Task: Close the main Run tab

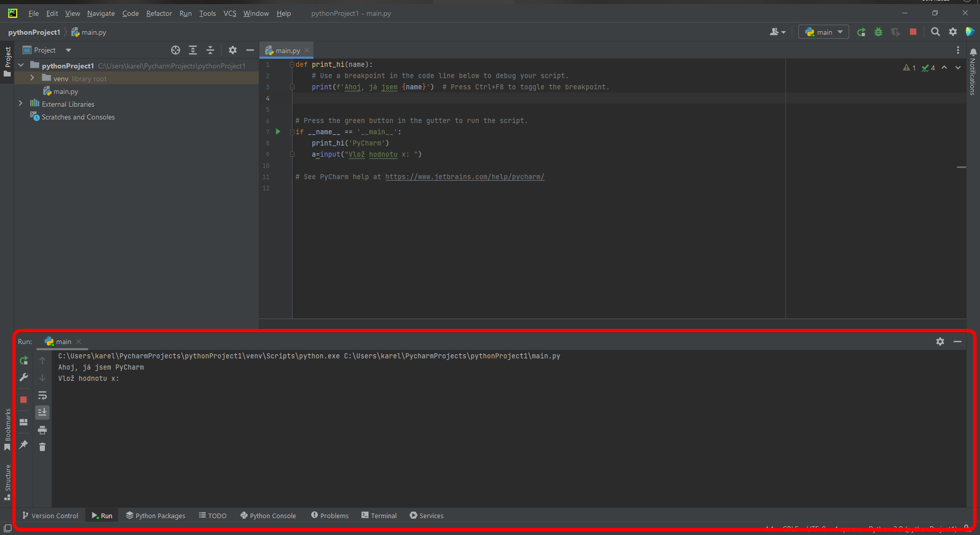Action: click(x=79, y=342)
